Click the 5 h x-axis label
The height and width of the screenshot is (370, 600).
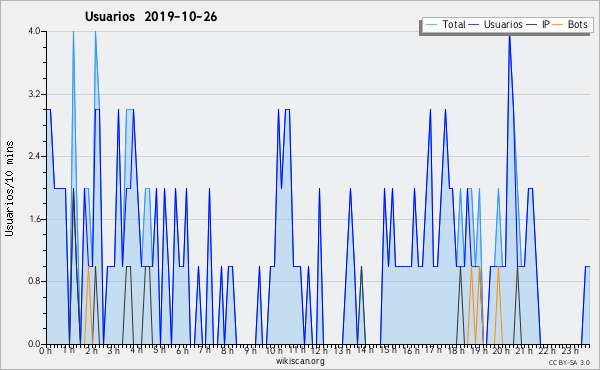click(160, 350)
